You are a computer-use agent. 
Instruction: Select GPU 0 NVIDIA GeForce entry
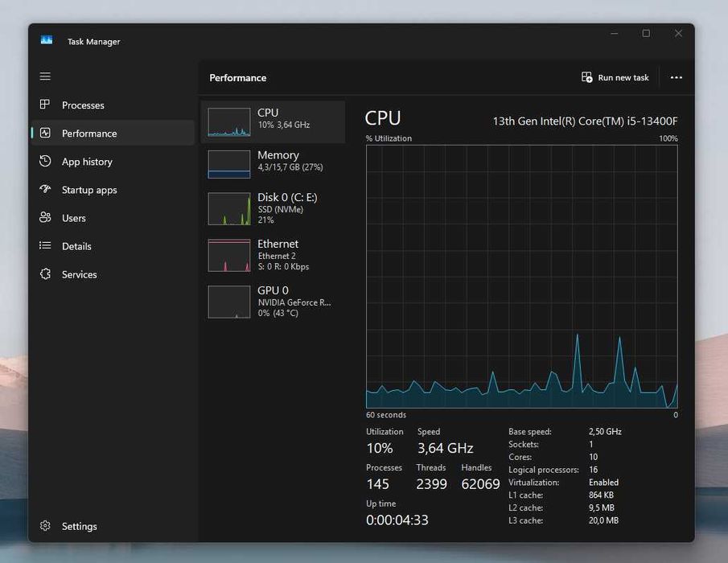pos(274,302)
